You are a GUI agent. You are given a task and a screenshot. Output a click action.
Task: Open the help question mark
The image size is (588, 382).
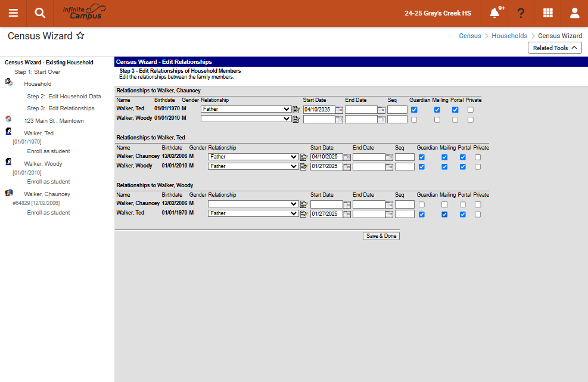point(521,13)
